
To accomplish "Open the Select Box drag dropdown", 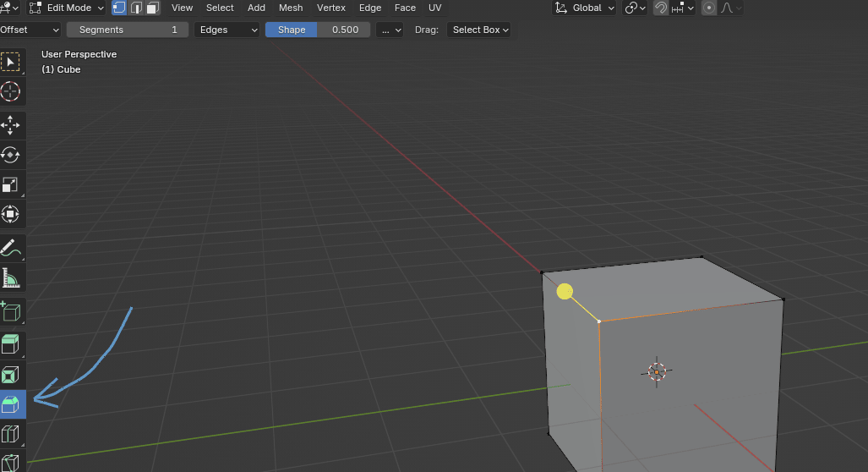I will point(479,30).
